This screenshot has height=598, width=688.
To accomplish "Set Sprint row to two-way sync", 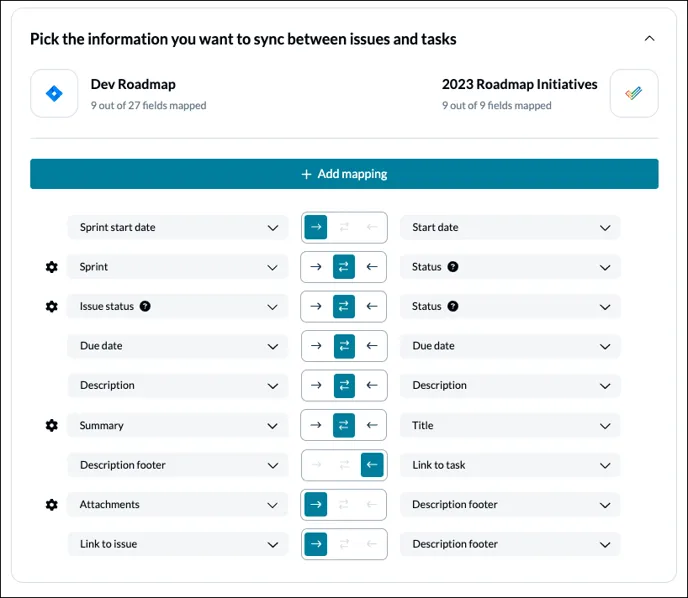I will 344,267.
